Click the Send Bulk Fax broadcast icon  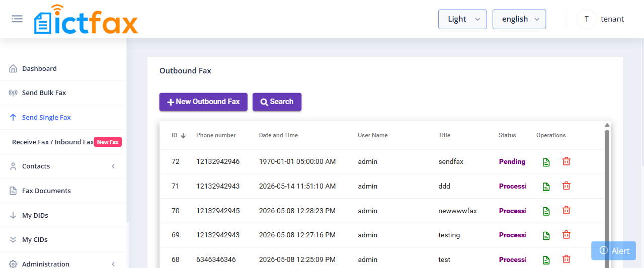click(13, 93)
